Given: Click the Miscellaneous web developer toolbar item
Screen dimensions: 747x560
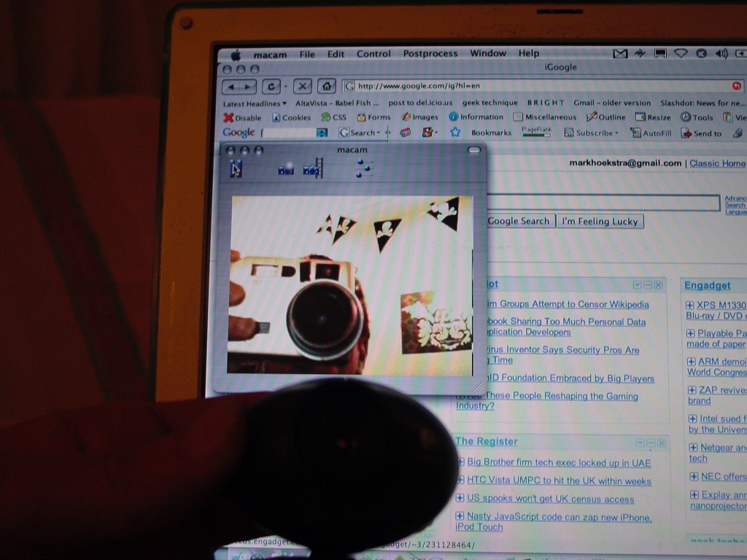Looking at the screenshot, I should [545, 117].
